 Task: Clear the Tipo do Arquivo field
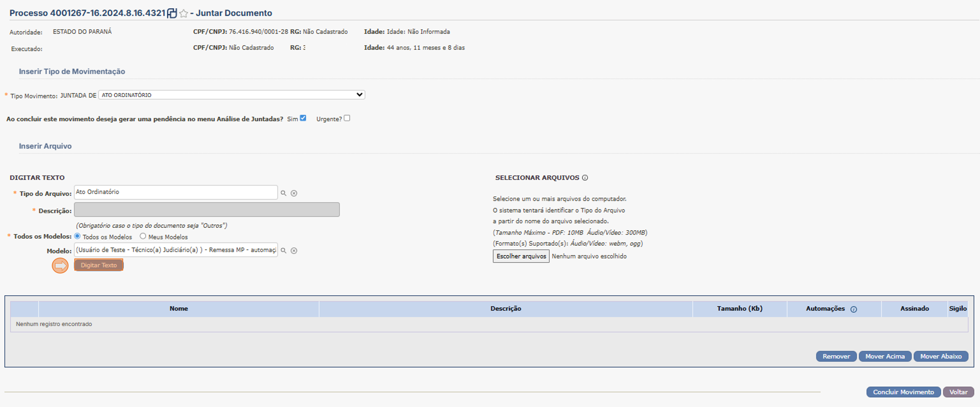(x=294, y=193)
